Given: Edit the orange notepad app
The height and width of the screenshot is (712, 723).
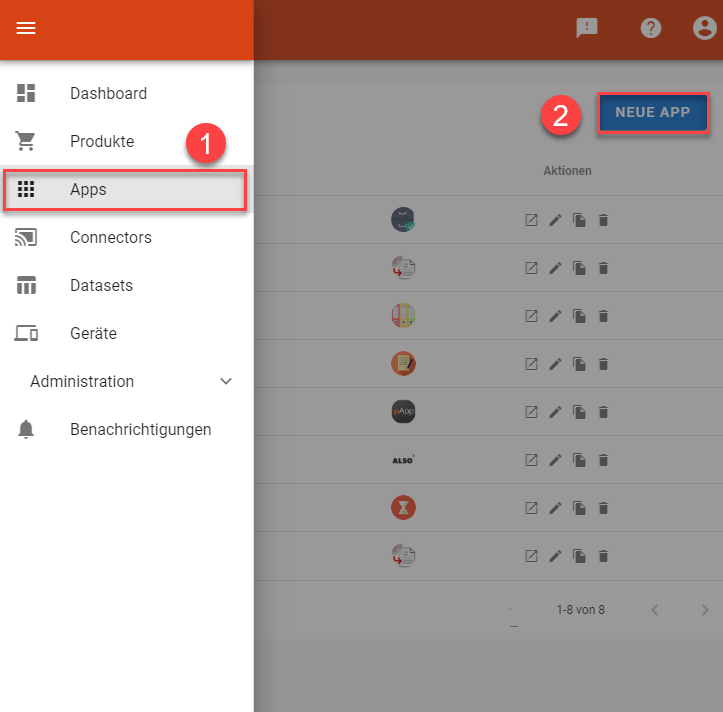Looking at the screenshot, I should 555,364.
